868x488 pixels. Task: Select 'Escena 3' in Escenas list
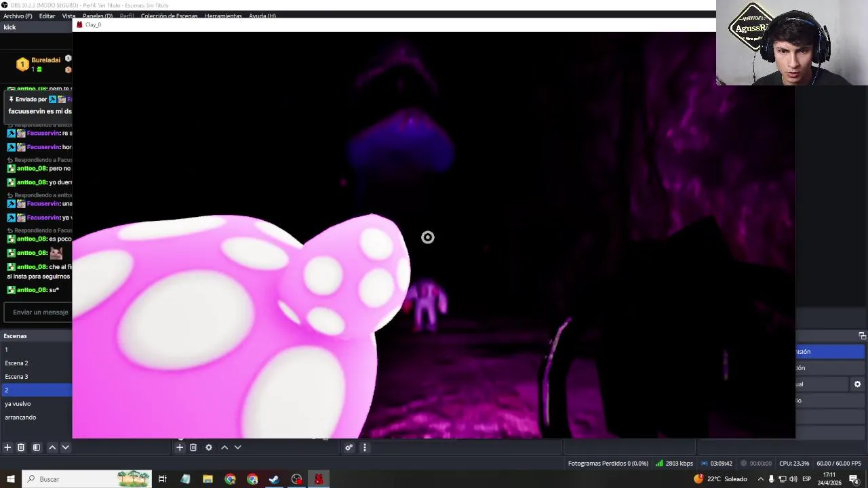36,377
